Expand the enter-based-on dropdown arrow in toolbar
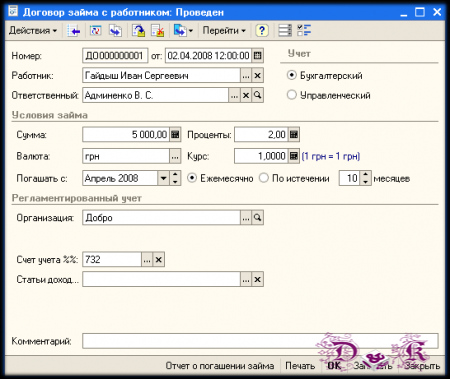This screenshot has height=379, width=450. click(191, 31)
